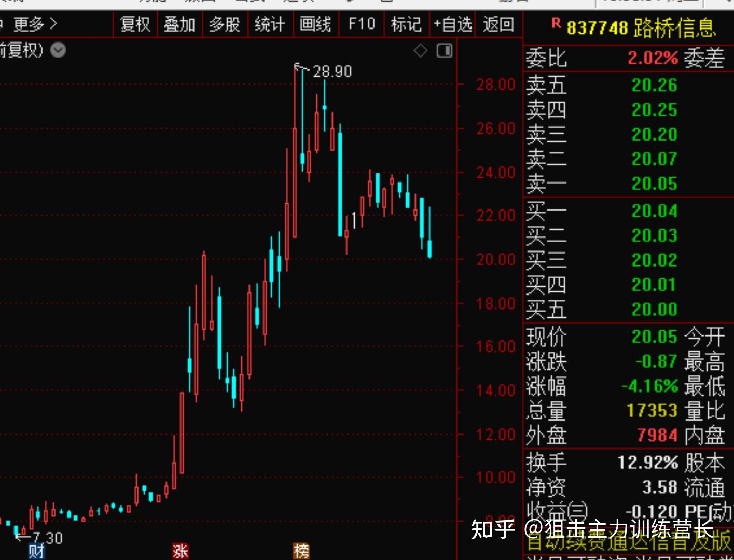Open the 前复权 dropdown arrow
The height and width of the screenshot is (560, 734).
[58, 51]
